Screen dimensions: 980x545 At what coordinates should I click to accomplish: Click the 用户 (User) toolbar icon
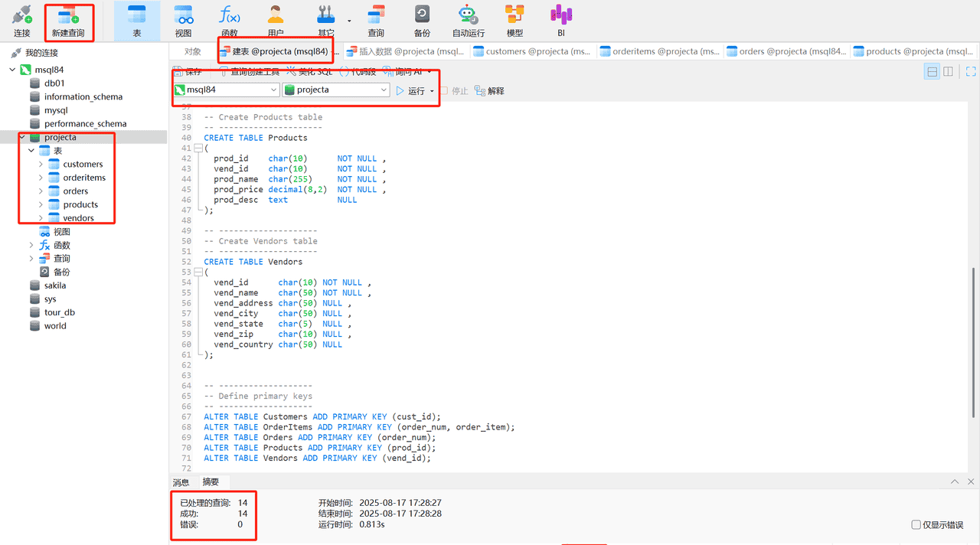[276, 21]
